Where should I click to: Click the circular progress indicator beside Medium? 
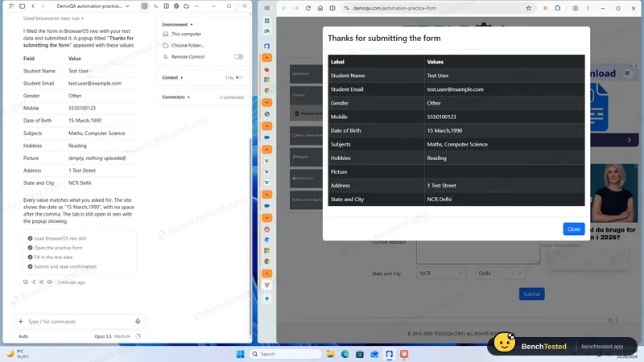(138, 336)
